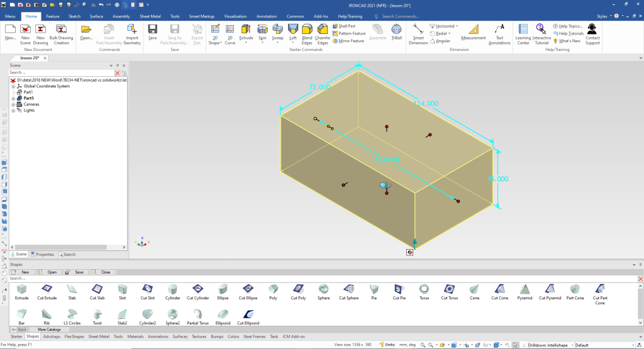Expand the Cameras tree node
The image size is (644, 349).
point(13,104)
